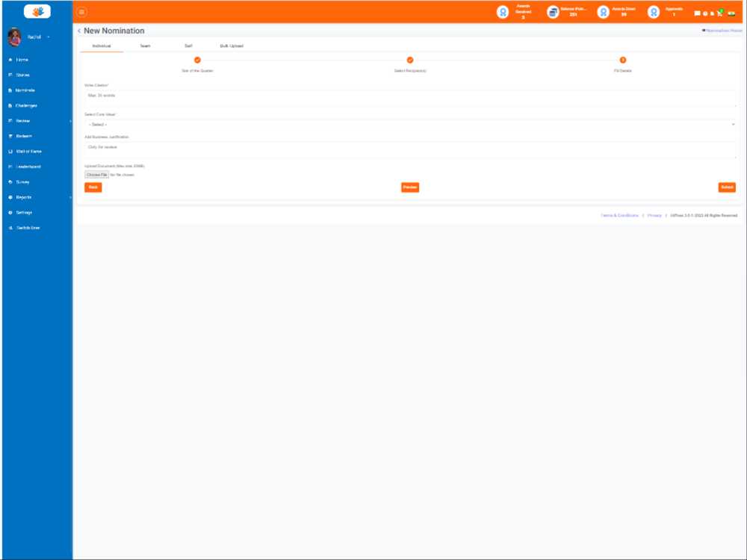This screenshot has width=747, height=560.
Task: Click the Awards Received badge icon
Action: tap(503, 12)
